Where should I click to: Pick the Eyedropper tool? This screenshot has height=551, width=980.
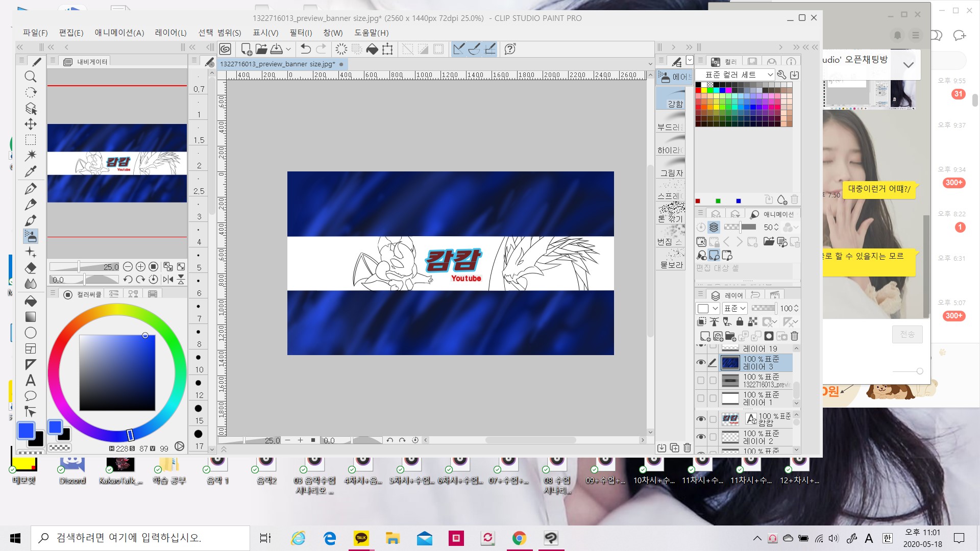tap(31, 171)
